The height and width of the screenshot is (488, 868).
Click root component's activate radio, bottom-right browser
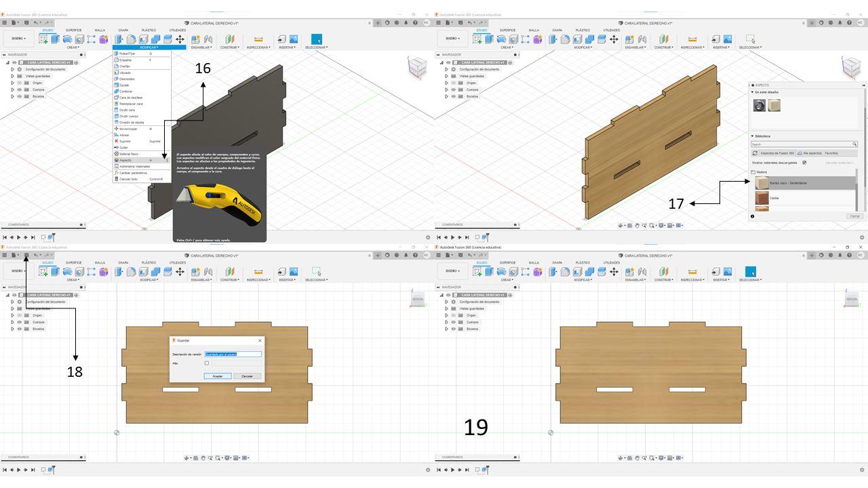click(x=510, y=295)
